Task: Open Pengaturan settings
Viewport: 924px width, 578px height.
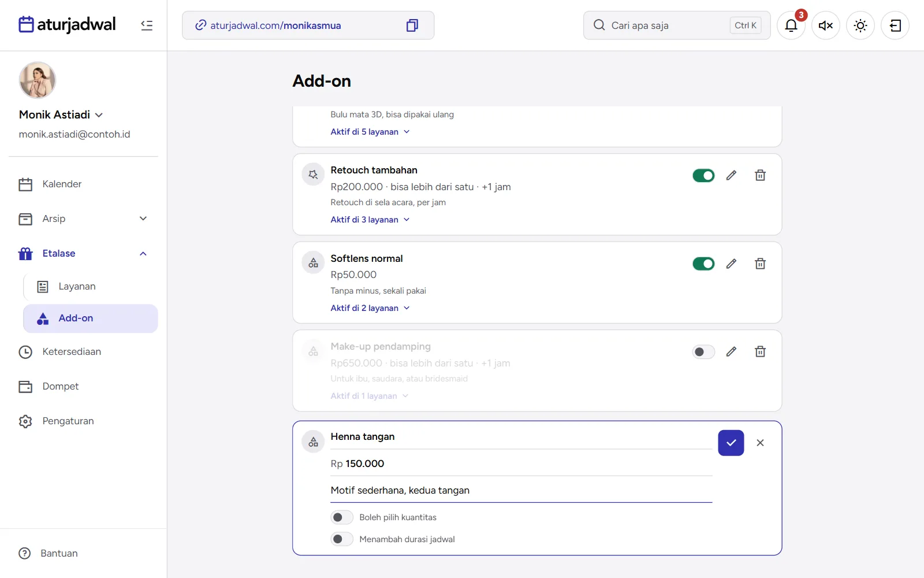Action: point(83,421)
